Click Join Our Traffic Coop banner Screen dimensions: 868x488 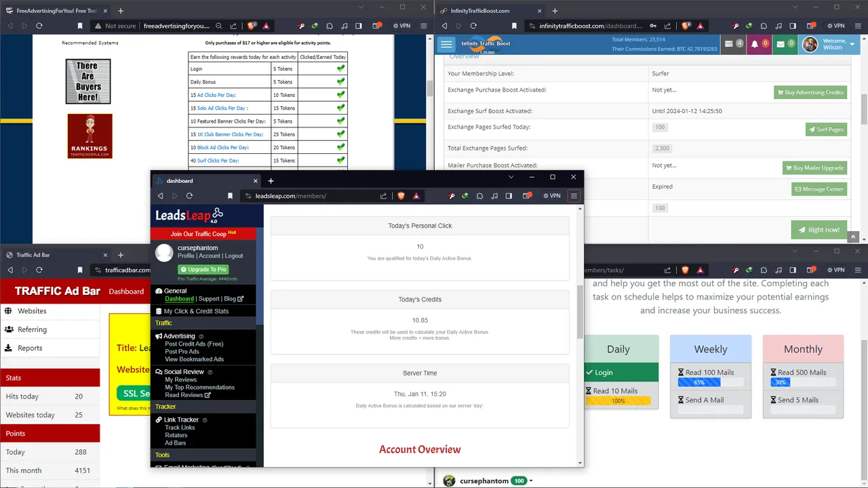point(203,234)
